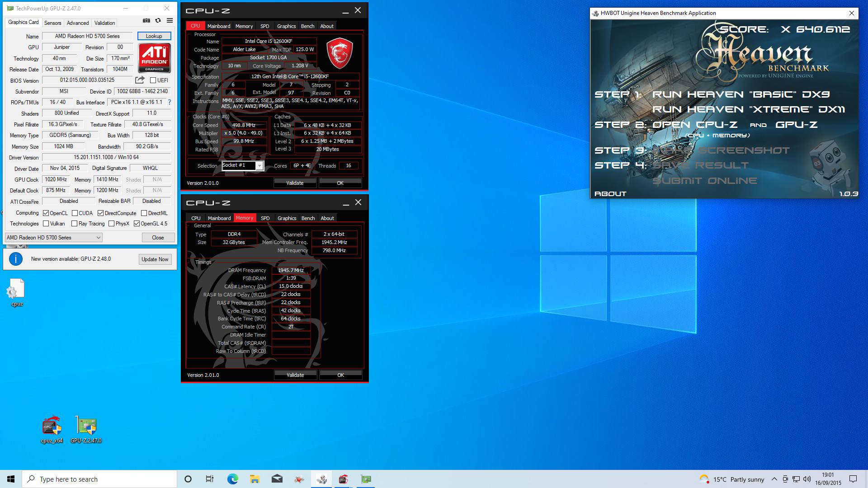Toggle the DirectCompute checkbox
868x488 pixels.
[x=100, y=213]
